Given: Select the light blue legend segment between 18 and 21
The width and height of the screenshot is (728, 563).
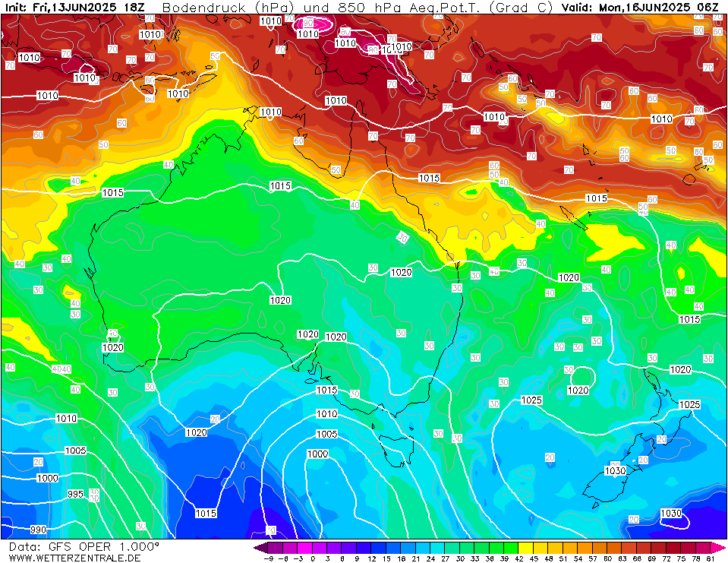Looking at the screenshot, I should click(408, 548).
